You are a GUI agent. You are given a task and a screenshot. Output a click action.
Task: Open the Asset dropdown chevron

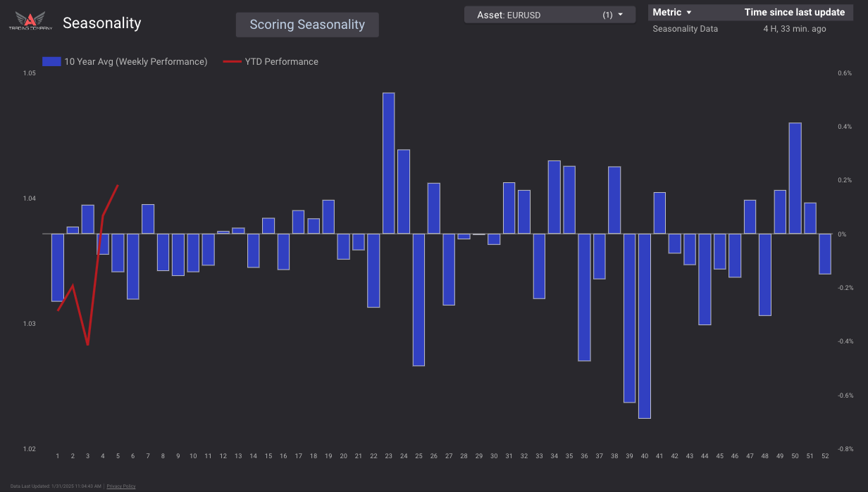[x=619, y=14]
